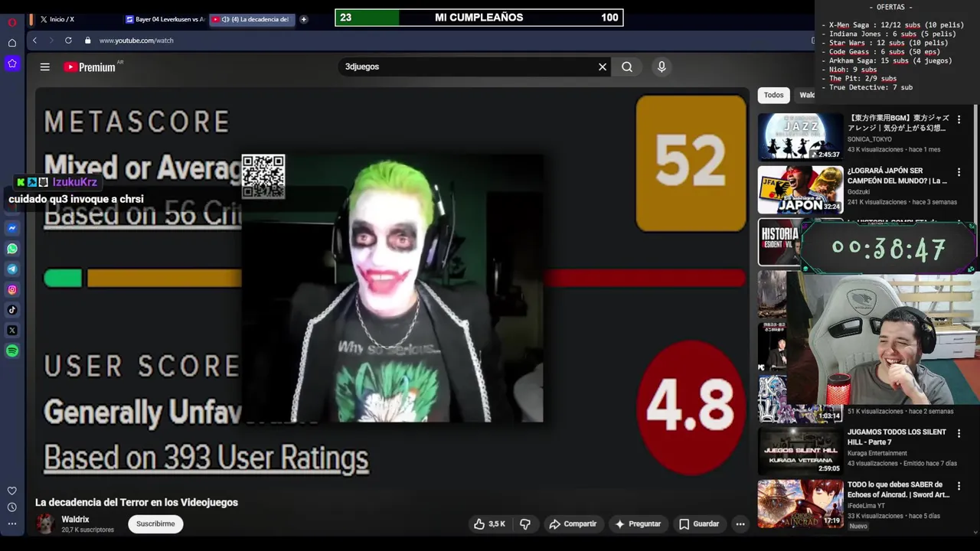Like the video showing 3,5 K
The image size is (980, 551).
[x=490, y=524]
